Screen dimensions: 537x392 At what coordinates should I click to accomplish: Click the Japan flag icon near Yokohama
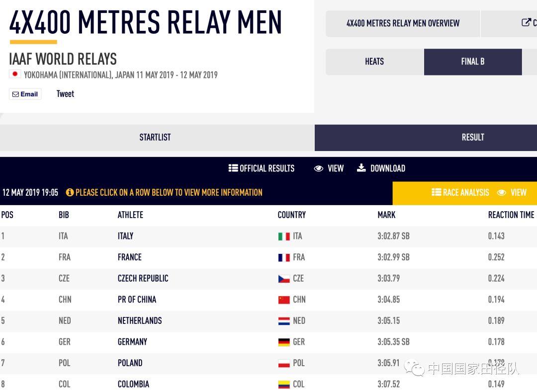click(x=15, y=74)
